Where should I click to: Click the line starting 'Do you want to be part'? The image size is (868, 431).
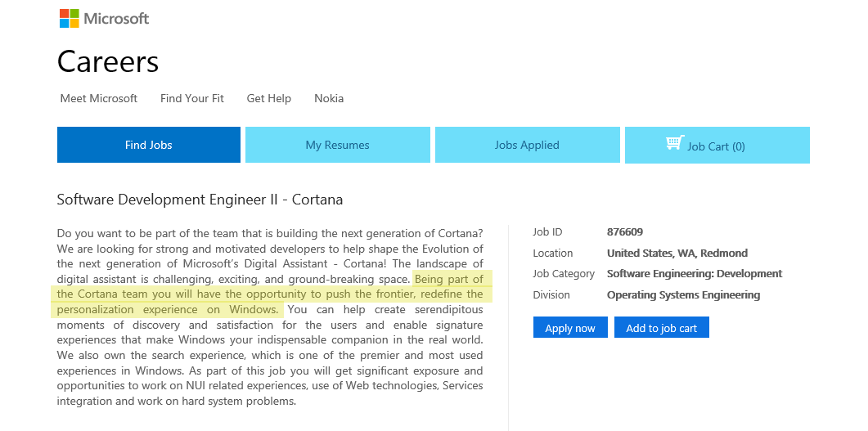tap(270, 233)
